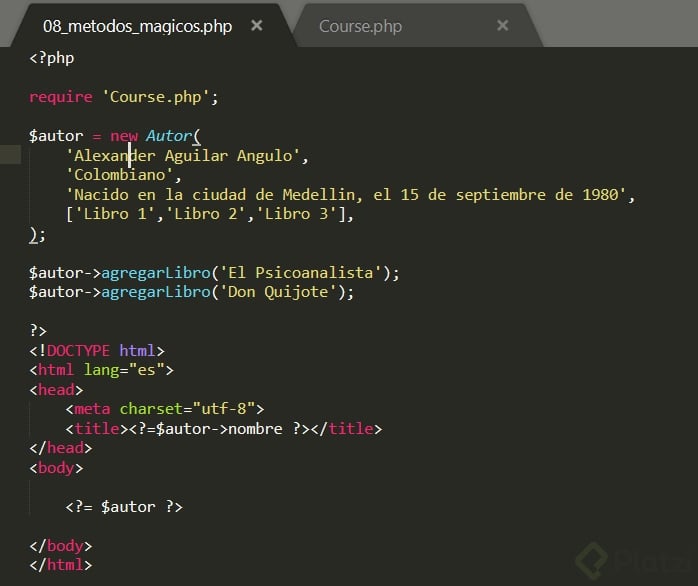
Task: Click agregarLibro on the 'El Psicoanalista' line
Action: (156, 273)
